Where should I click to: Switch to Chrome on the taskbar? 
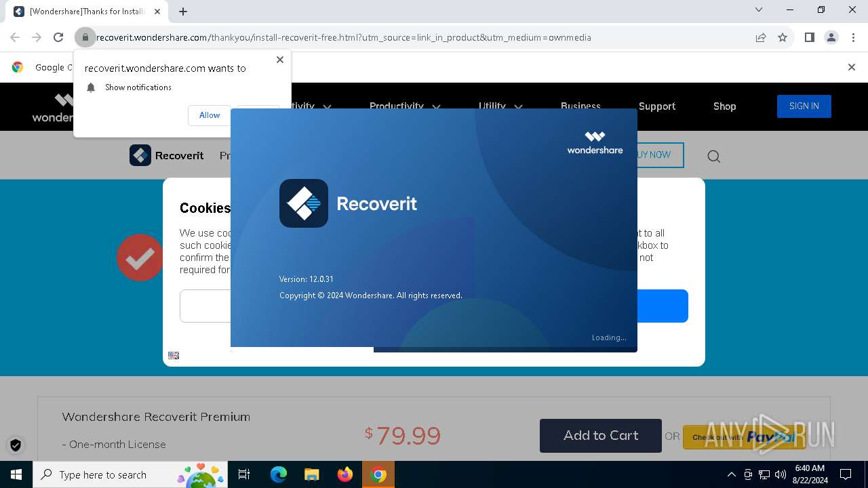click(378, 474)
